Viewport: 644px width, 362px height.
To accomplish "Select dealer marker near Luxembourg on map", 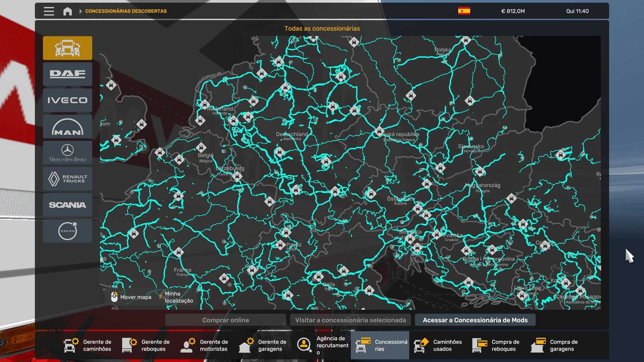I will (x=237, y=176).
